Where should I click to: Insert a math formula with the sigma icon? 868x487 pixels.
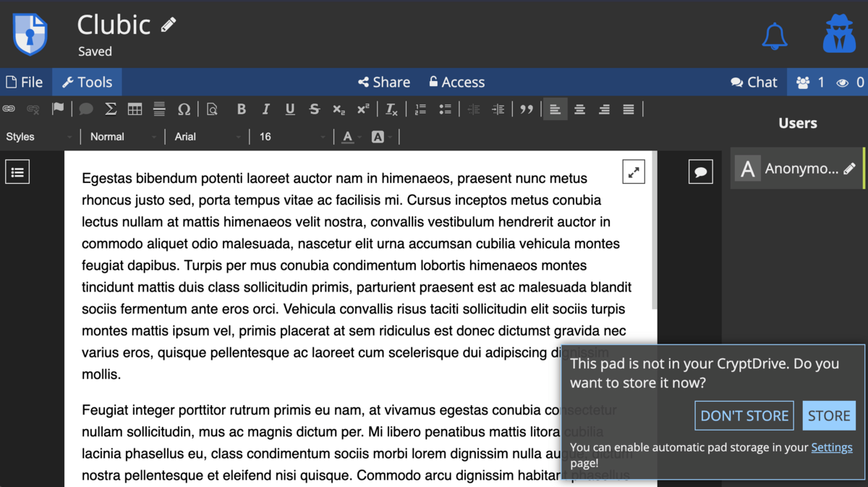tap(111, 109)
